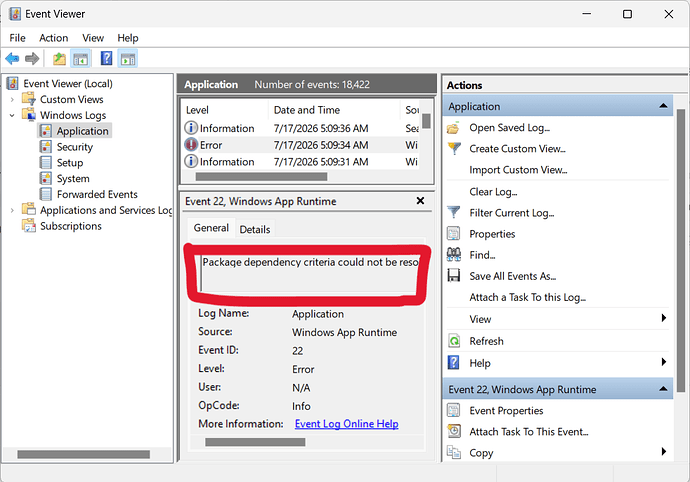The image size is (690, 482).
Task: Click the Filter Current Log funnel icon
Action: click(454, 213)
